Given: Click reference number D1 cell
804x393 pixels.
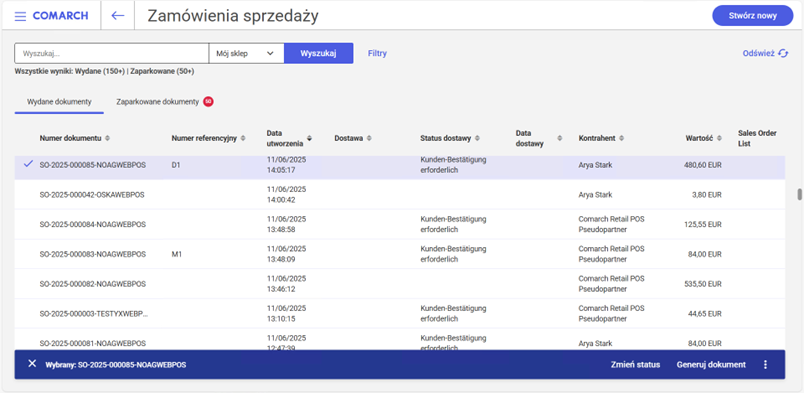Looking at the screenshot, I should (176, 165).
